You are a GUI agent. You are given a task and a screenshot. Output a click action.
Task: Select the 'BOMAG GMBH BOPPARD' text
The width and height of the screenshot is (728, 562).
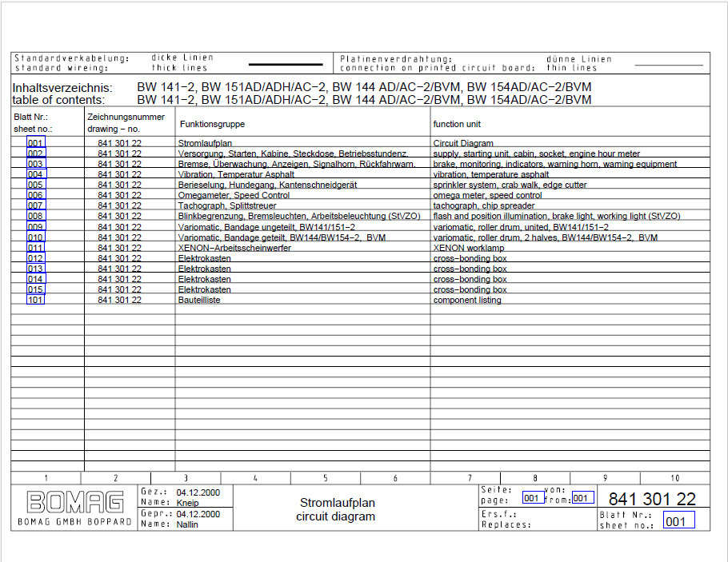click(74, 522)
